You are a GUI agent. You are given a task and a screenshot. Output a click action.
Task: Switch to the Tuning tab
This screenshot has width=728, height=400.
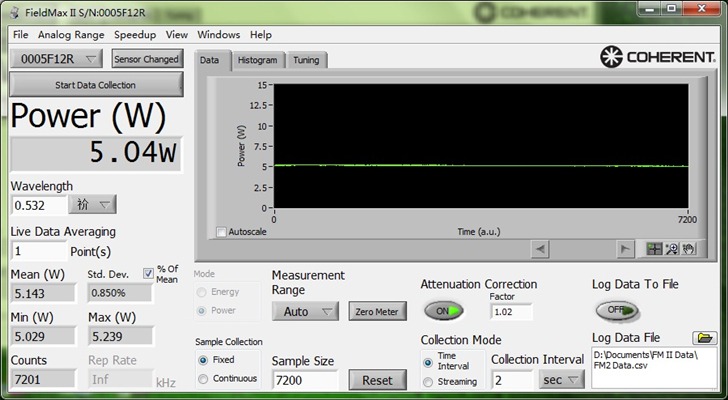(x=306, y=60)
